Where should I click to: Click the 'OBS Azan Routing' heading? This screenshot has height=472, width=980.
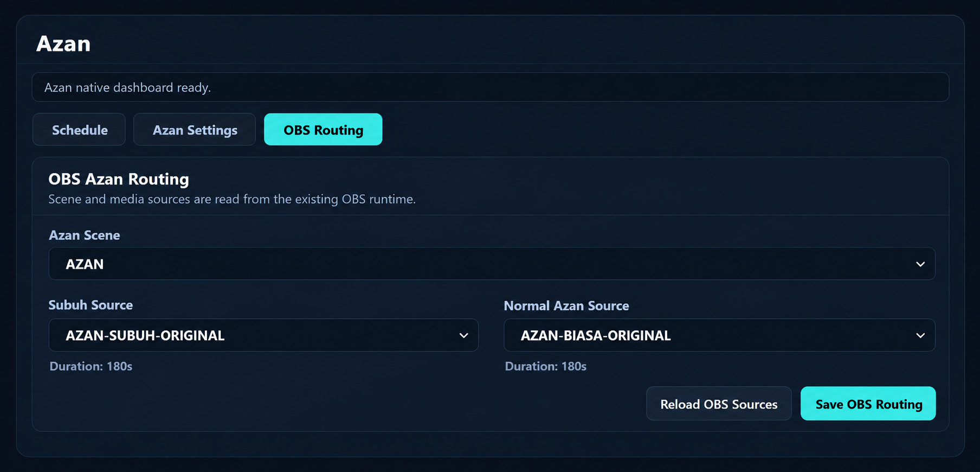[x=119, y=179]
